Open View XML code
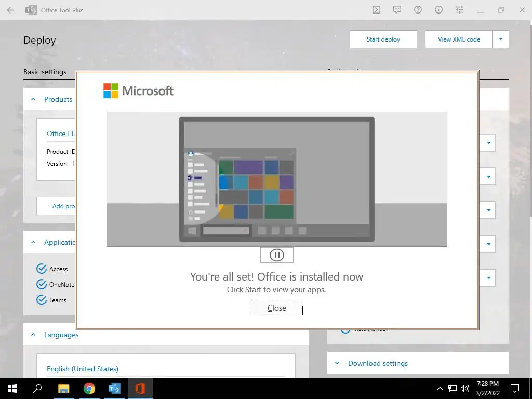Viewport: 532px width, 399px height. tap(459, 39)
